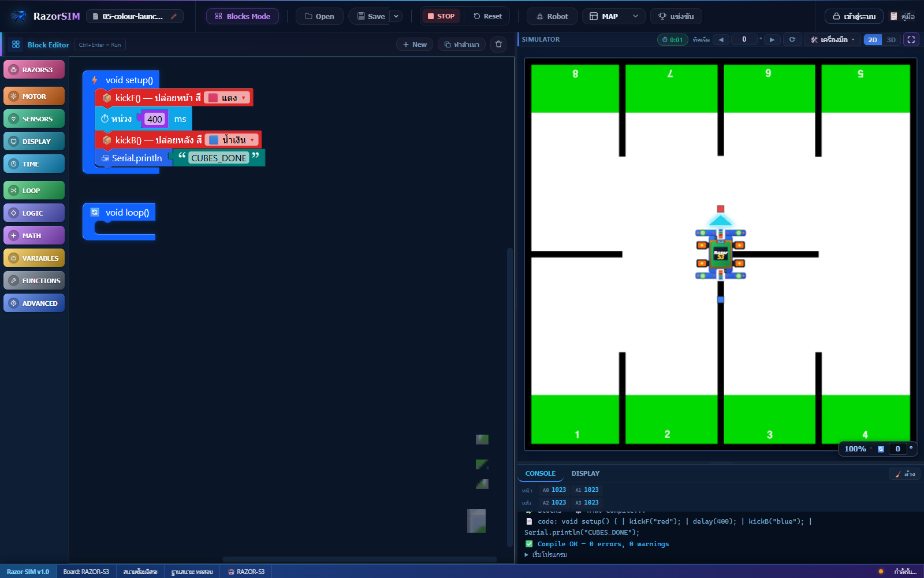Open the LOGIC block category
Viewport: 924px width, 578px height.
coord(34,213)
